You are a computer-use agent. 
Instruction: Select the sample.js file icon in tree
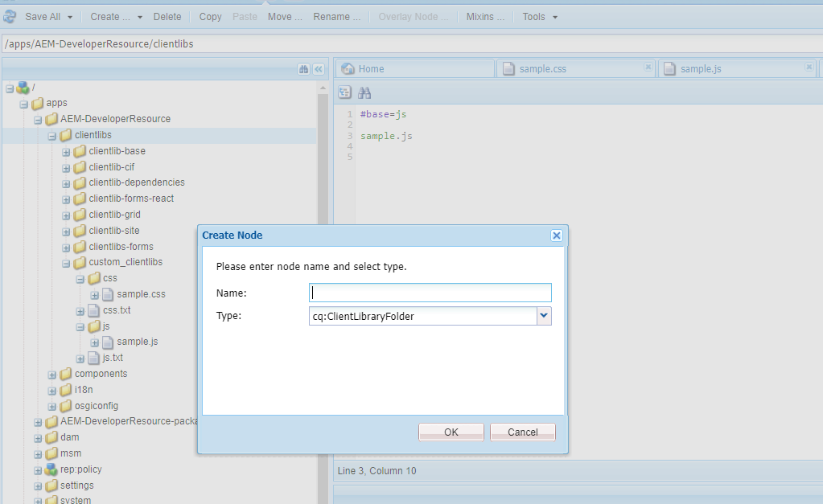pos(108,342)
